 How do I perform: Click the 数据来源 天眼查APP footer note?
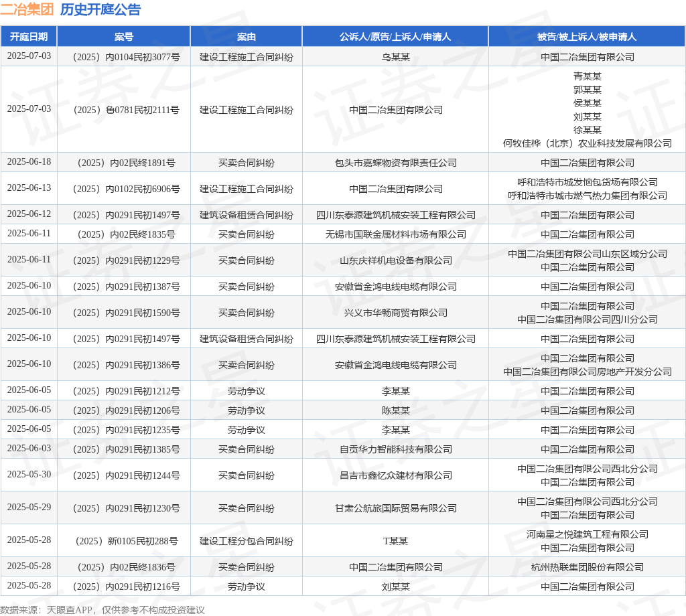click(x=102, y=610)
